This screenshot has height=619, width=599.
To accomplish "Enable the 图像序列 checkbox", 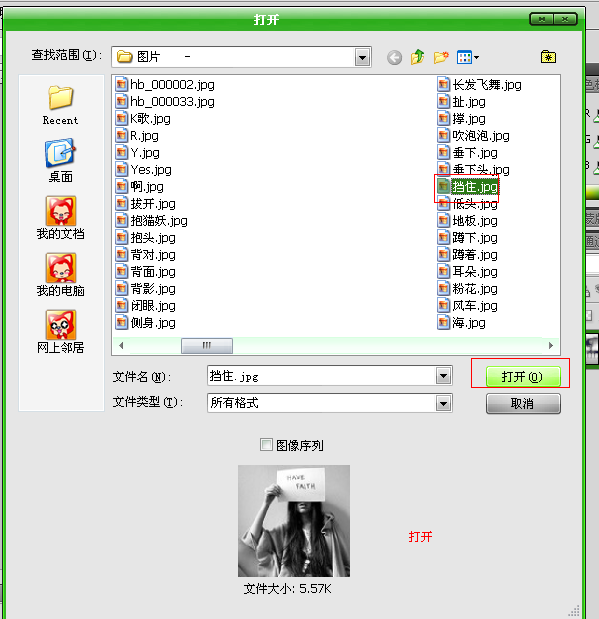I will click(267, 445).
